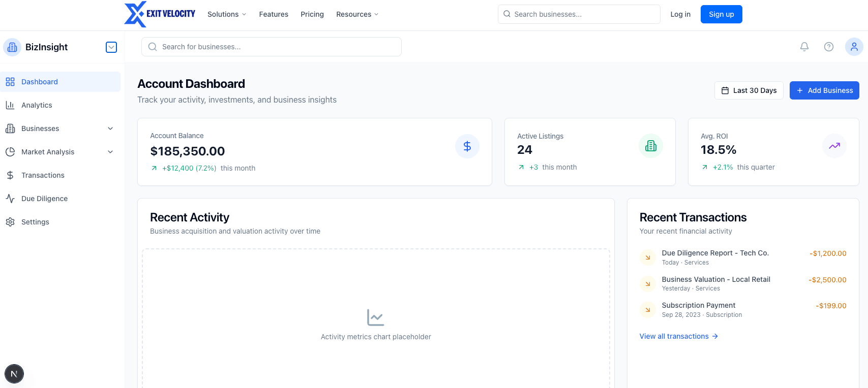The width and height of the screenshot is (868, 388).
Task: Click the purple trend Avg. ROI icon
Action: (834, 146)
